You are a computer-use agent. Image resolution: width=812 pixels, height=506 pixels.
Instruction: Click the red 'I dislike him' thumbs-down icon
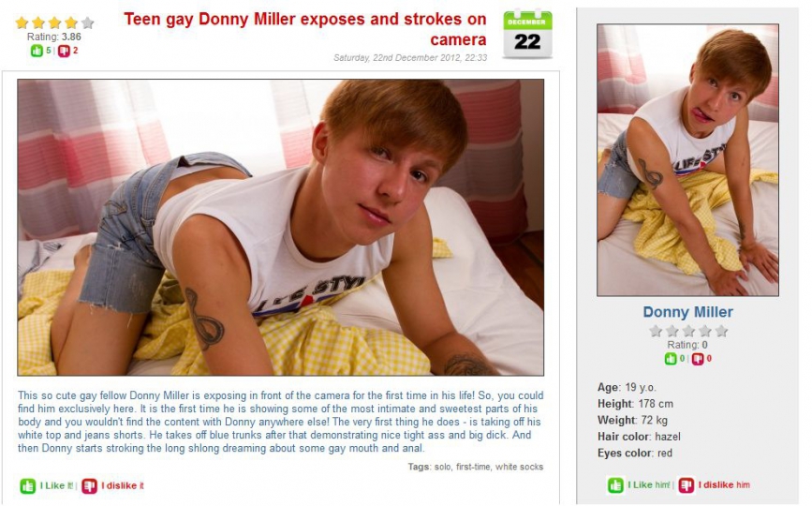[687, 485]
